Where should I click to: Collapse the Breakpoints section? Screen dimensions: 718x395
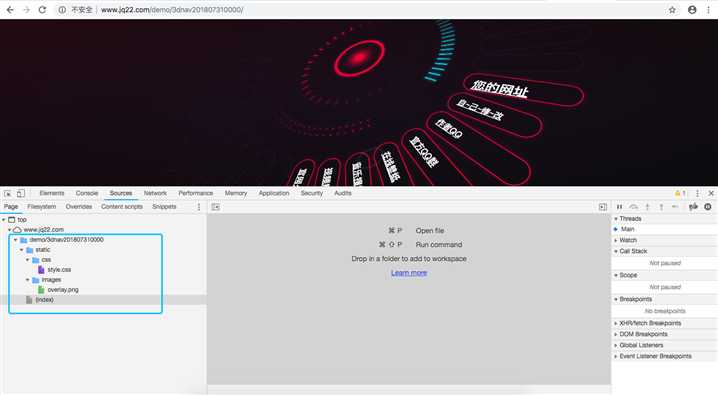(x=616, y=299)
